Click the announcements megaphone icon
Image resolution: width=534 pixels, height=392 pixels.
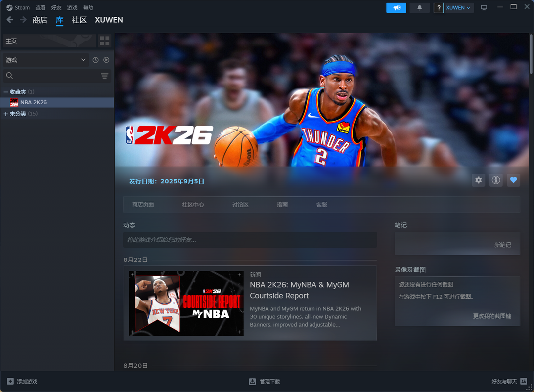click(x=396, y=8)
